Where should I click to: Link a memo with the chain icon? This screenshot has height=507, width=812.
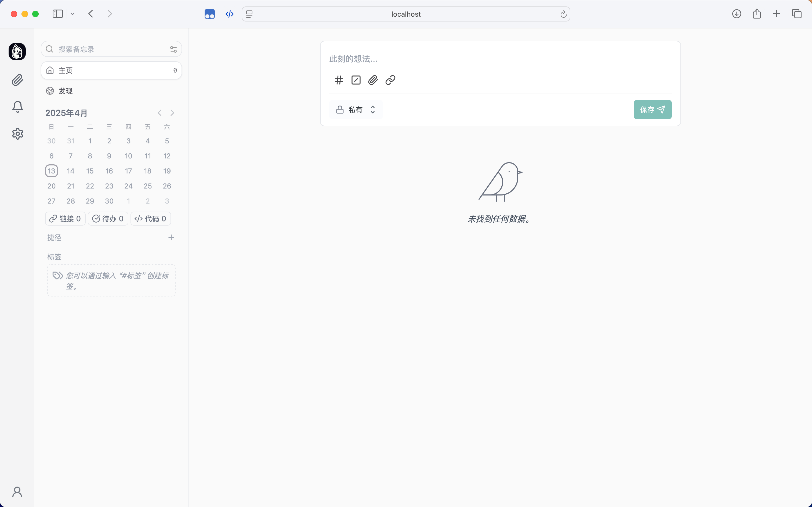pos(390,80)
